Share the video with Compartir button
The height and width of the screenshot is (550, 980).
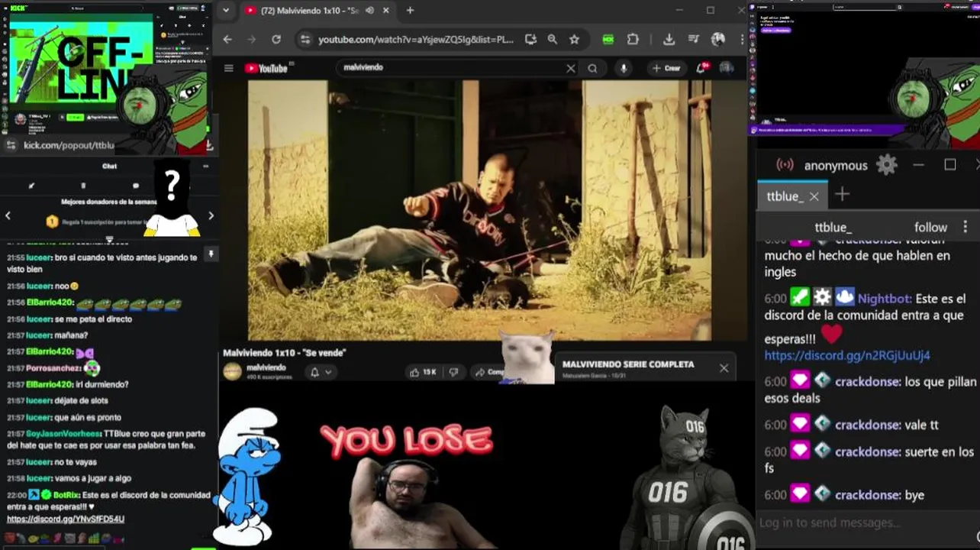tap(488, 372)
